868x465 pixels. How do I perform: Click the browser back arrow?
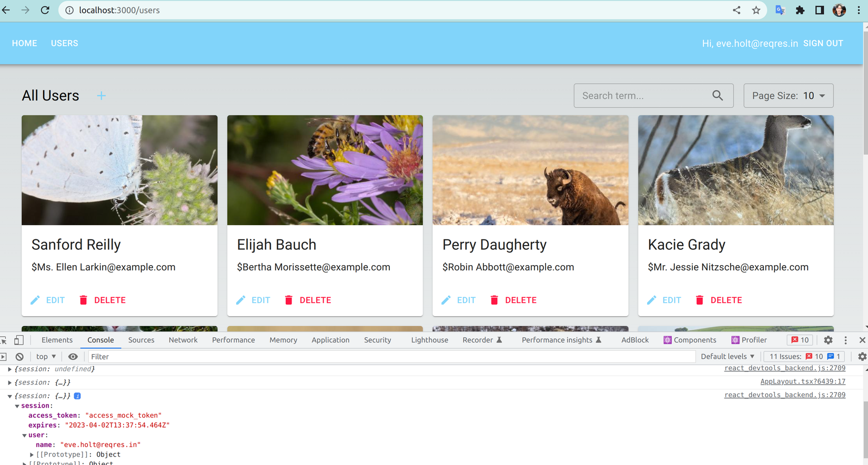pos(6,10)
